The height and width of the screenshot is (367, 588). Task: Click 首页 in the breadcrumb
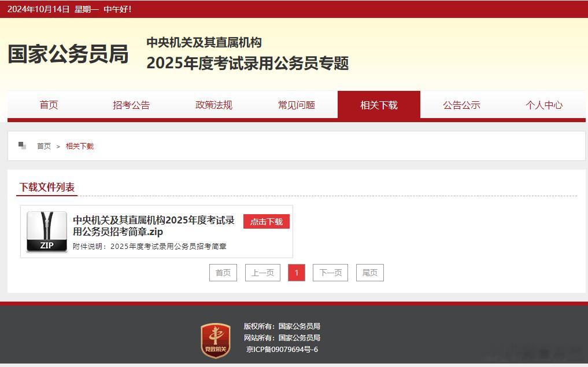[44, 146]
